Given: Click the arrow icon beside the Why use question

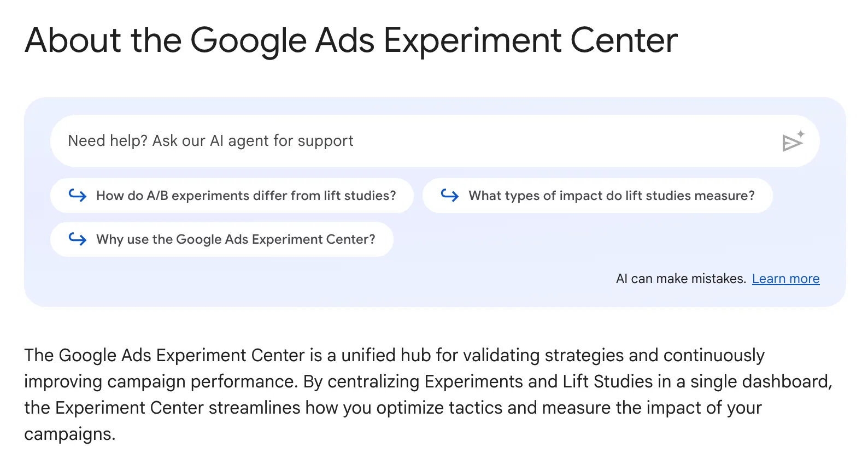Looking at the screenshot, I should 78,239.
